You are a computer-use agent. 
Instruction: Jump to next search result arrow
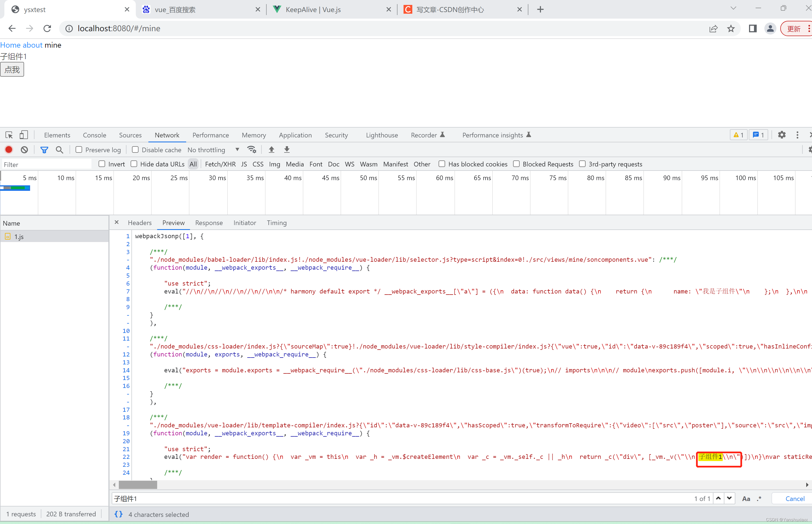[729, 498]
